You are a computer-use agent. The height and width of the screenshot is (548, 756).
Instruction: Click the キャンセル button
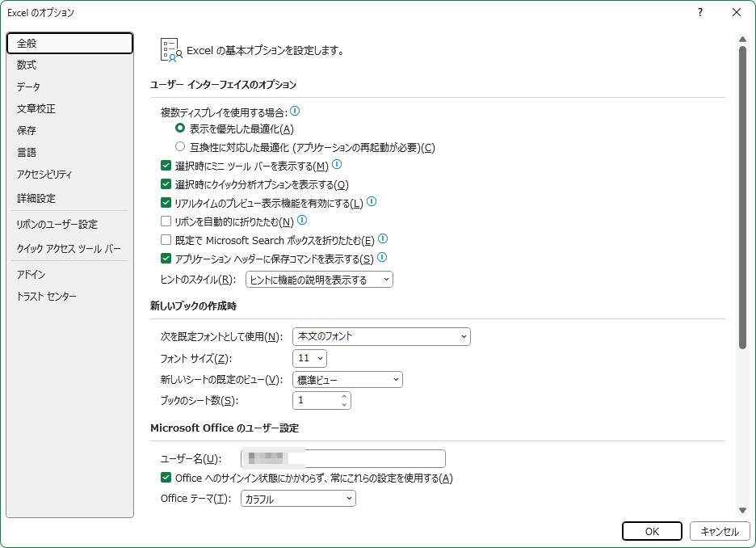coord(719,531)
